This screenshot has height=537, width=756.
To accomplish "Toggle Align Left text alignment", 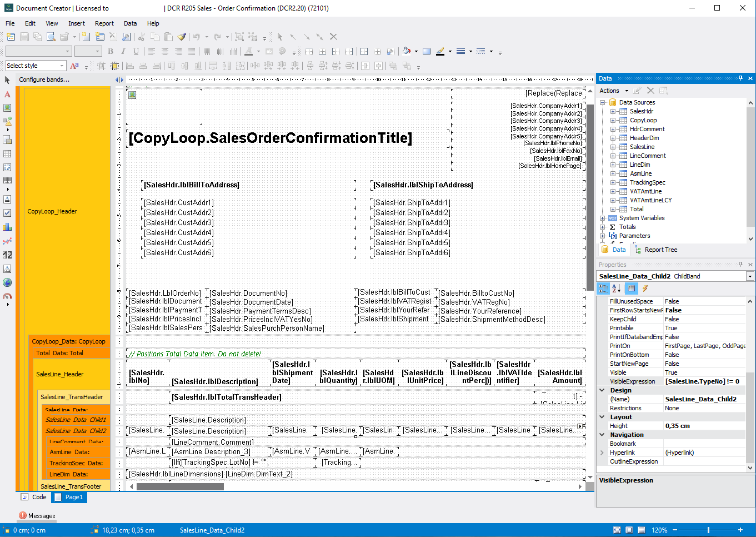I will click(x=151, y=51).
